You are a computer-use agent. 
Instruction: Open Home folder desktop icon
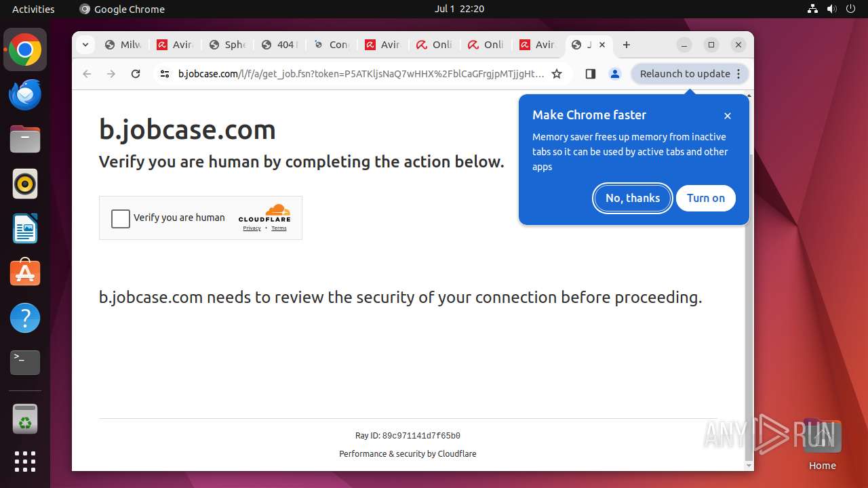822,444
